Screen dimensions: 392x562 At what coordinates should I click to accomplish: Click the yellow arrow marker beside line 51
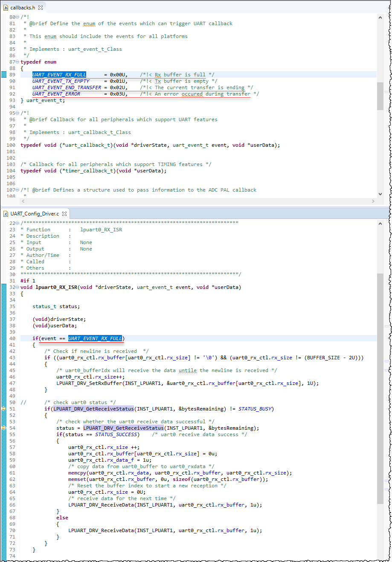pyautogui.click(x=3, y=408)
